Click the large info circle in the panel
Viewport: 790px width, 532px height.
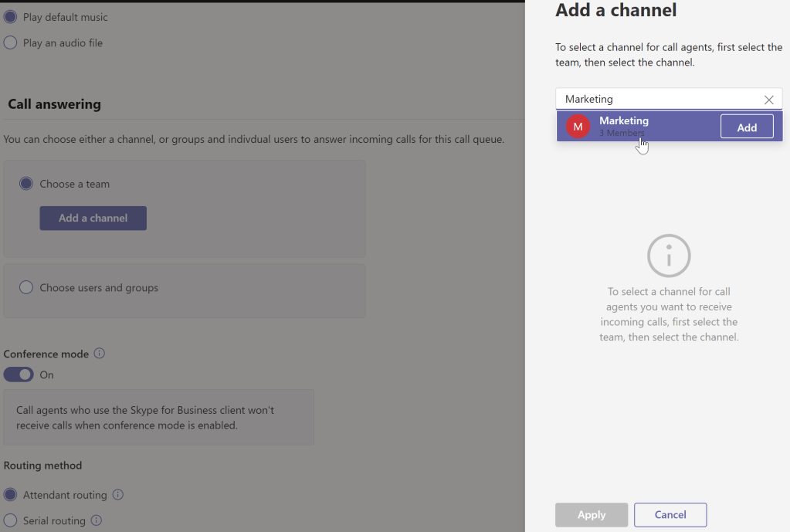pos(669,256)
